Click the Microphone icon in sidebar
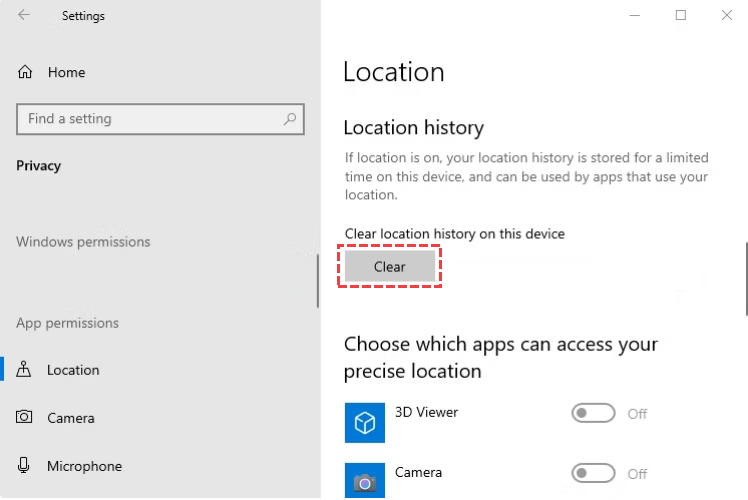Image resolution: width=748 pixels, height=500 pixels. (x=25, y=466)
